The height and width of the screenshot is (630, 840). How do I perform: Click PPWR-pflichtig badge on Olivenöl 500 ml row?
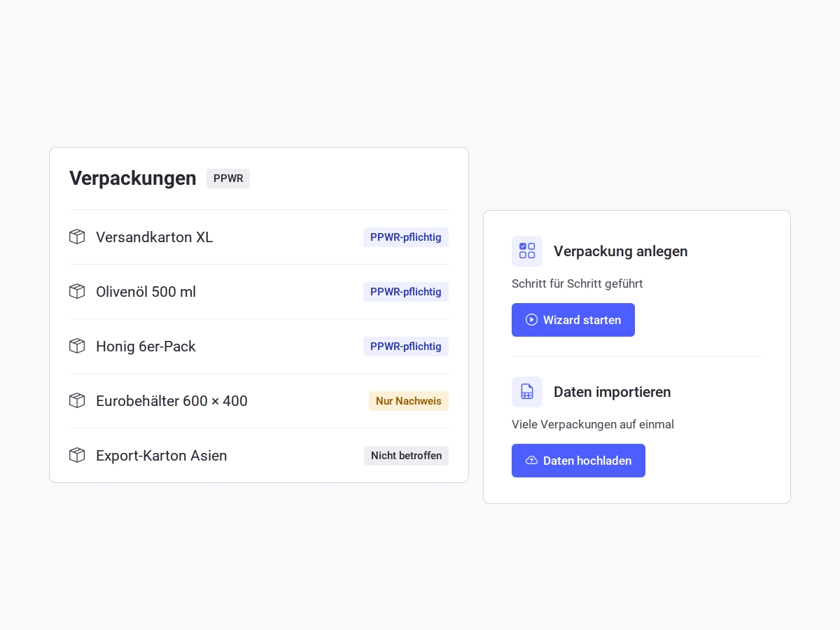(406, 292)
